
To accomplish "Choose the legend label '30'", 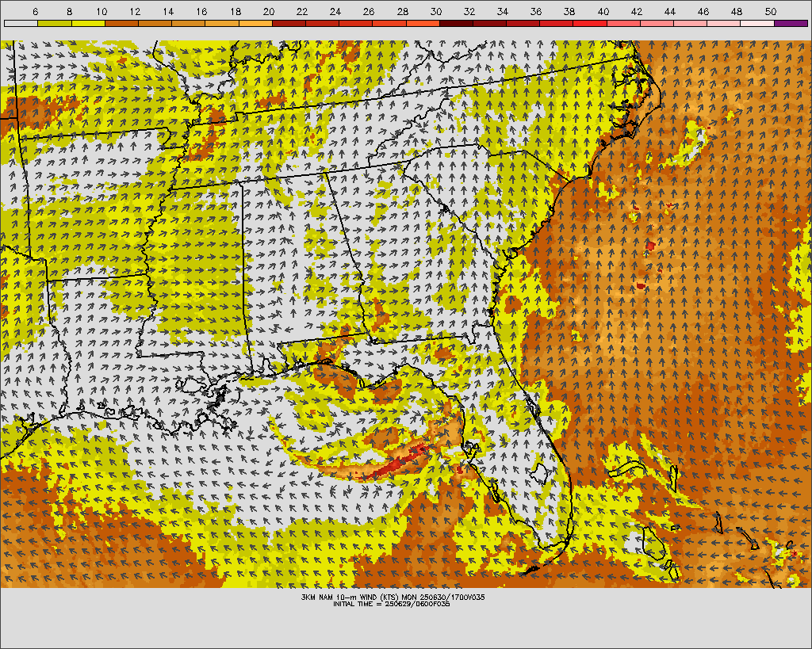I will coord(435,11).
